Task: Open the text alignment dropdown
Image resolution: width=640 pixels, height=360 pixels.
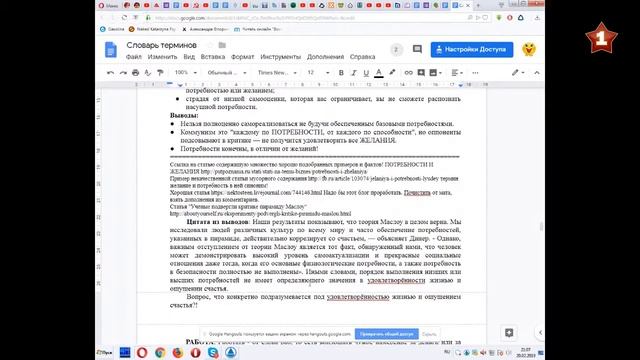Action: click(457, 73)
